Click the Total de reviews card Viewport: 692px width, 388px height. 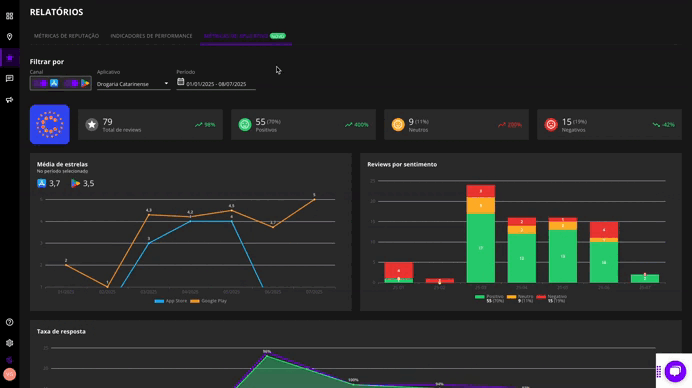[150, 125]
